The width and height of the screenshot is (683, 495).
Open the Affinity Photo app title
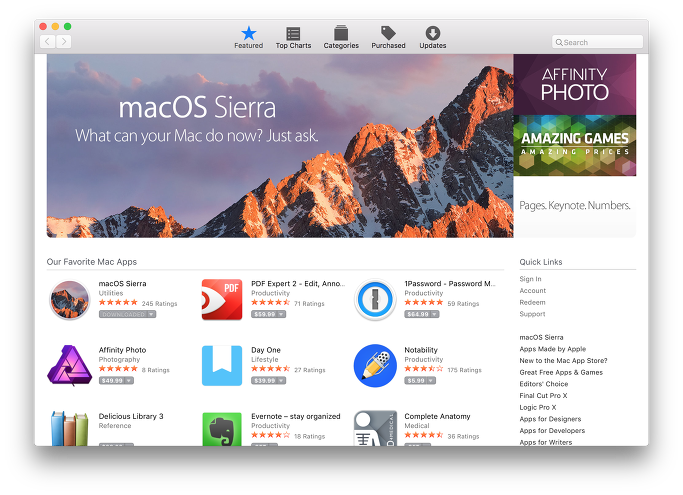click(122, 350)
